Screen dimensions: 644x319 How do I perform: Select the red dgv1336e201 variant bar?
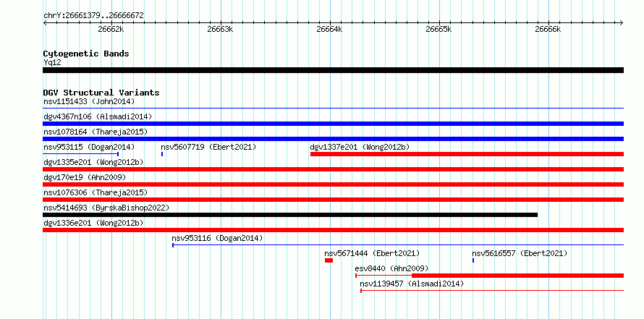click(333, 230)
